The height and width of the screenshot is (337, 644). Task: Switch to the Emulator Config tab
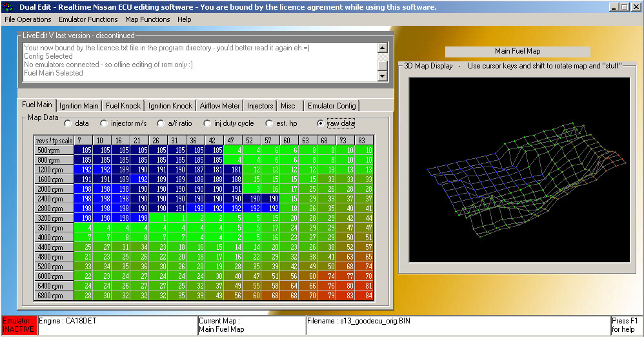[332, 106]
